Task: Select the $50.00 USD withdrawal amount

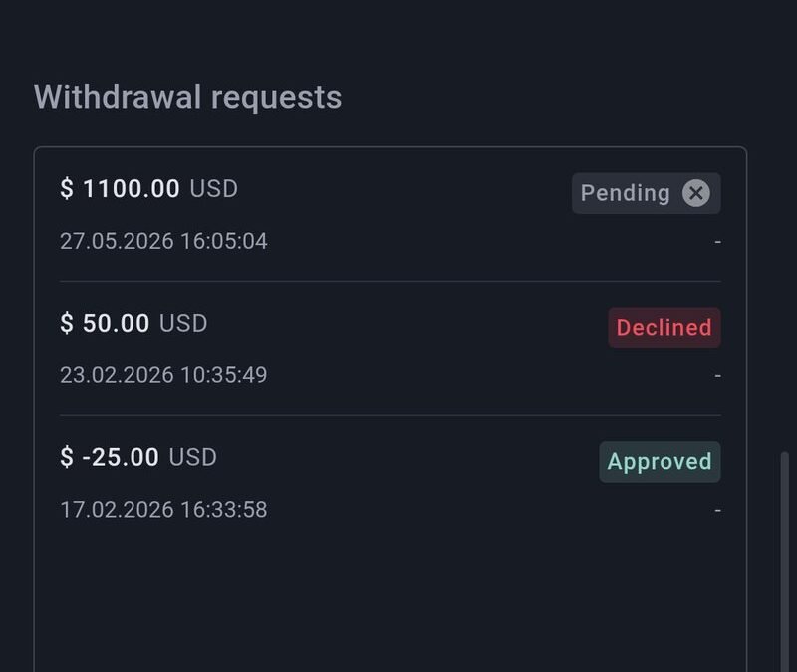Action: pyautogui.click(x=133, y=323)
